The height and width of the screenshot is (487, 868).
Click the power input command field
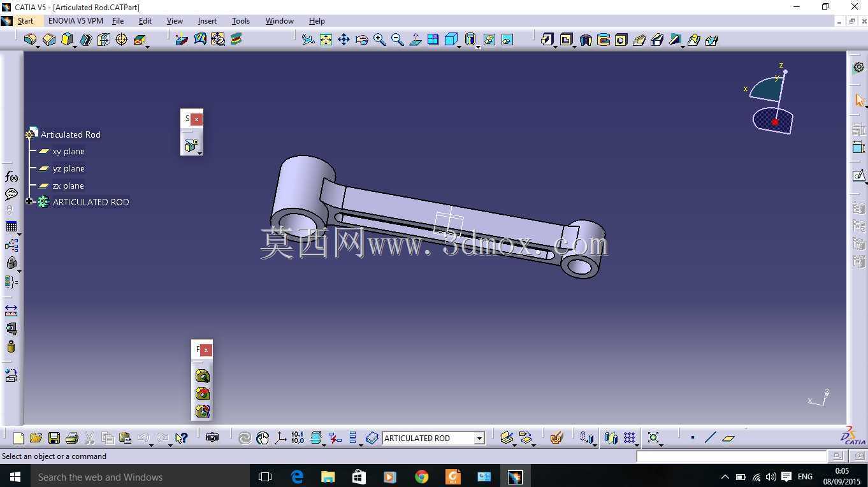tap(731, 456)
